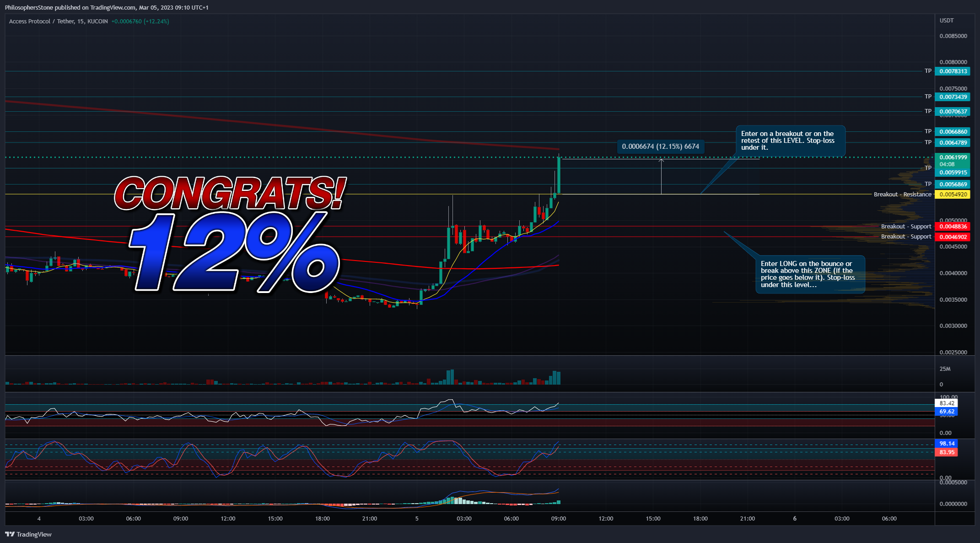Click the 'Breakout - Support' label at 0.0046902

coord(906,236)
